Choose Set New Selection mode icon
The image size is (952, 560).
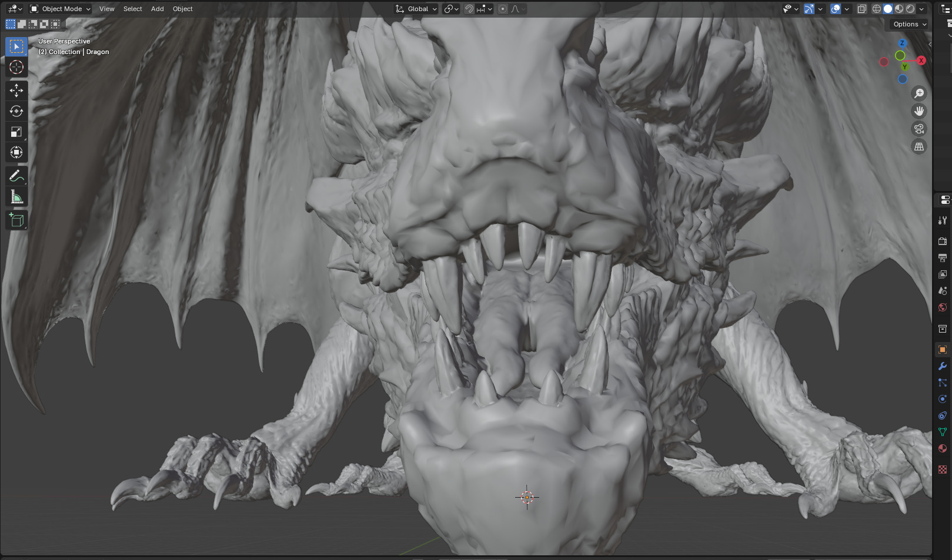click(x=11, y=24)
